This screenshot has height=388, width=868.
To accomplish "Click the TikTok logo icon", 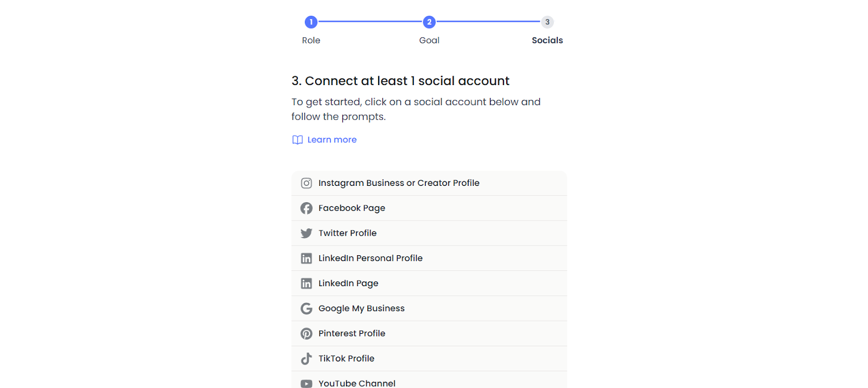I will tap(307, 358).
